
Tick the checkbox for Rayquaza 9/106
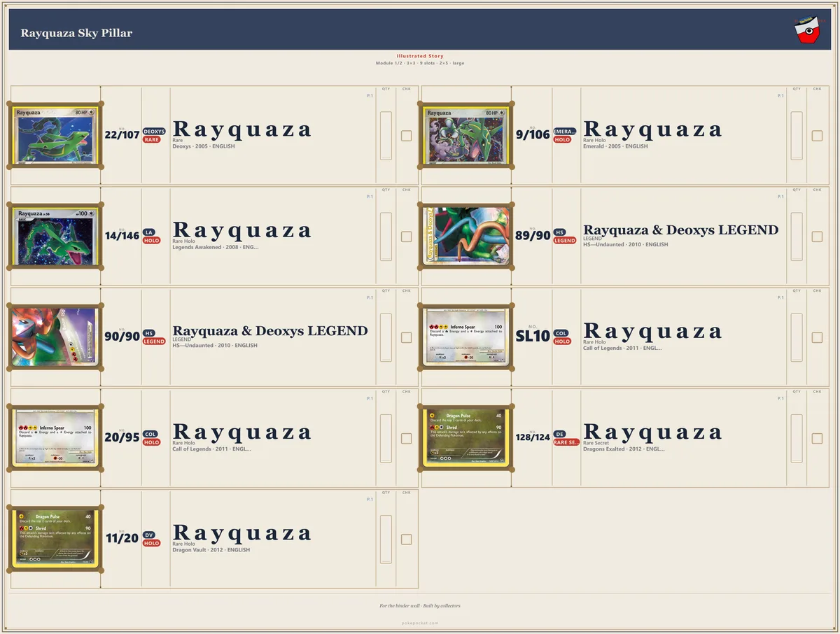[817, 136]
